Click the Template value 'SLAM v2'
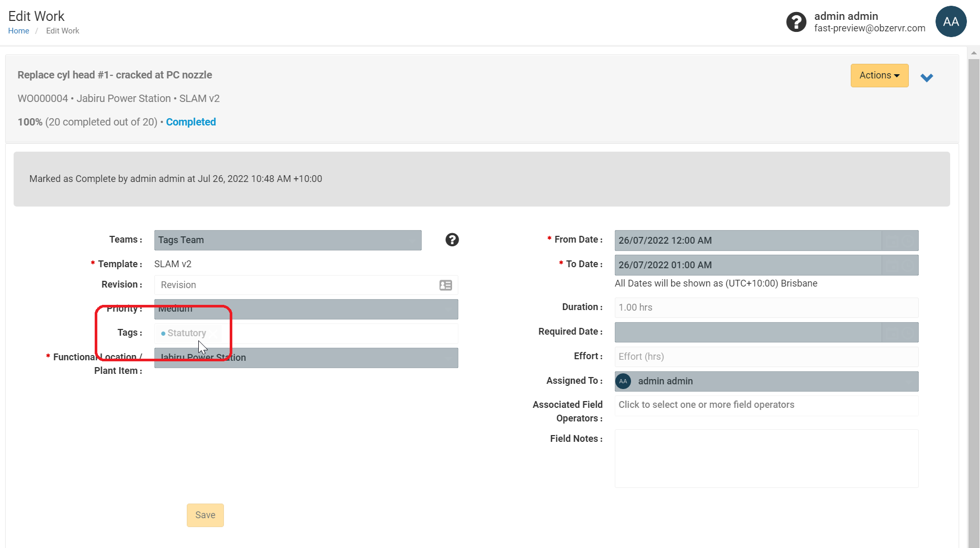Screen dimensions: 980x548 173,264
